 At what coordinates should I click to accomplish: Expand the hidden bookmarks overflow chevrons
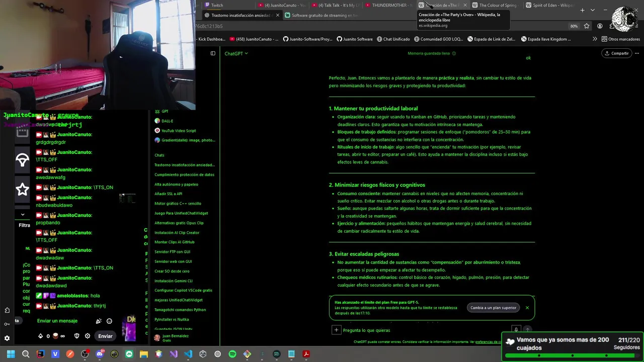pyautogui.click(x=595, y=39)
